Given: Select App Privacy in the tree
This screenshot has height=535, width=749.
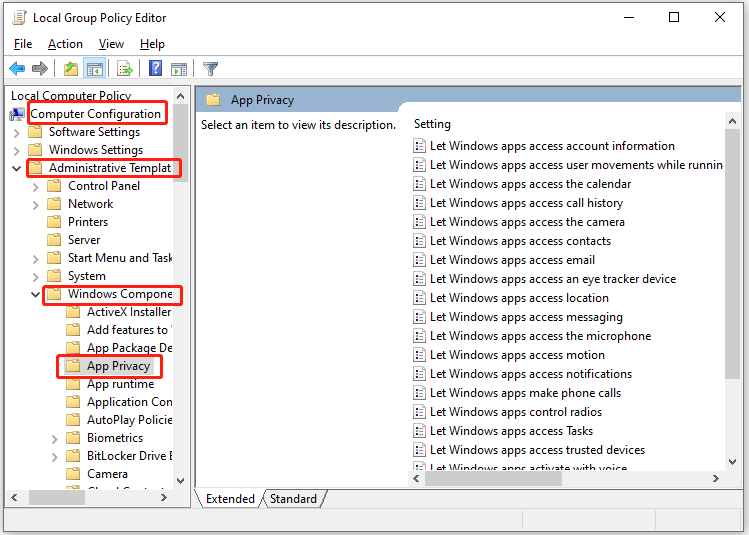Looking at the screenshot, I should tap(118, 366).
